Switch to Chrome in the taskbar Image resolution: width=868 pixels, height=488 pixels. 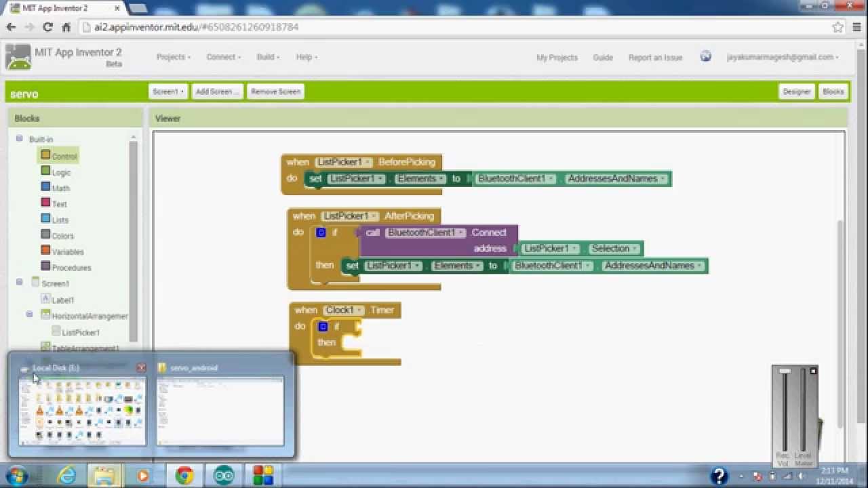(184, 476)
